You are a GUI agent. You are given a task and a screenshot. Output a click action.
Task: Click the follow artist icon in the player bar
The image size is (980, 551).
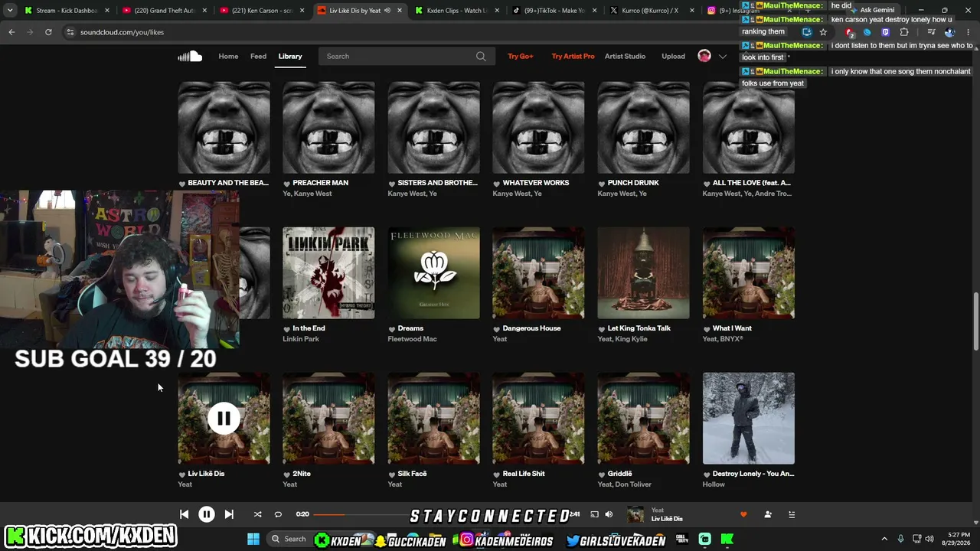click(768, 515)
